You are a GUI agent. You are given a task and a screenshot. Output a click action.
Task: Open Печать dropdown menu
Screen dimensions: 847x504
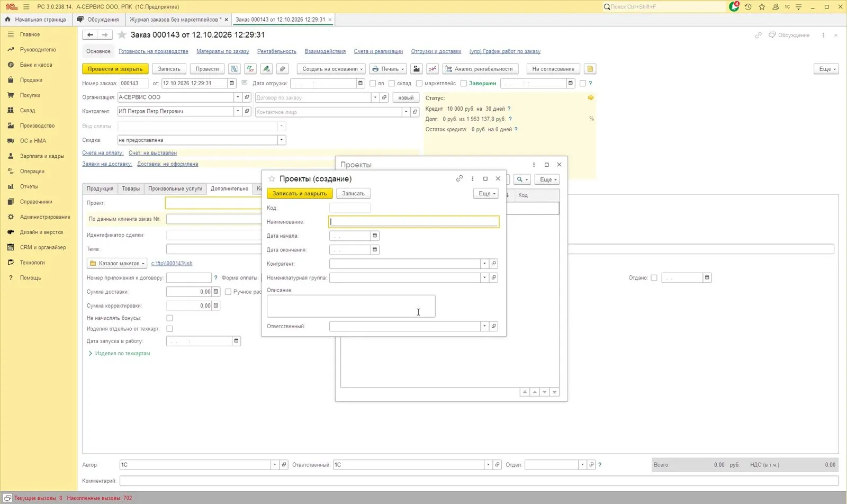pos(389,69)
